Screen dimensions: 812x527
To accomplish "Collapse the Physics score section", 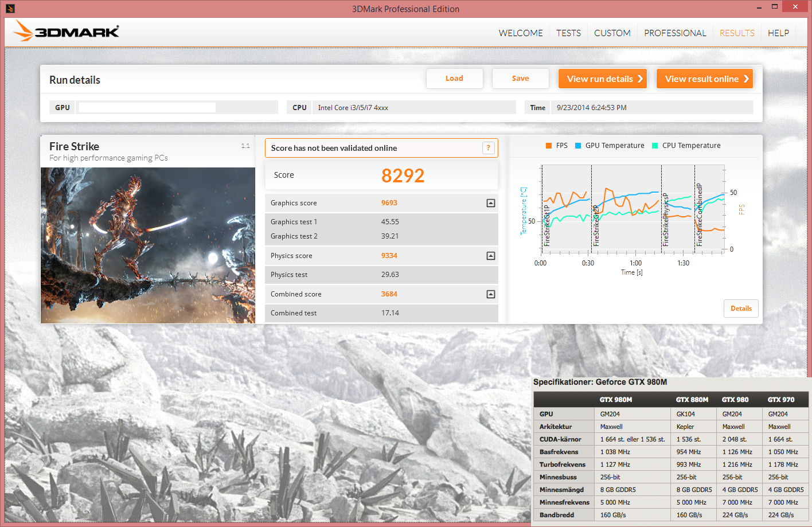I will pyautogui.click(x=491, y=256).
